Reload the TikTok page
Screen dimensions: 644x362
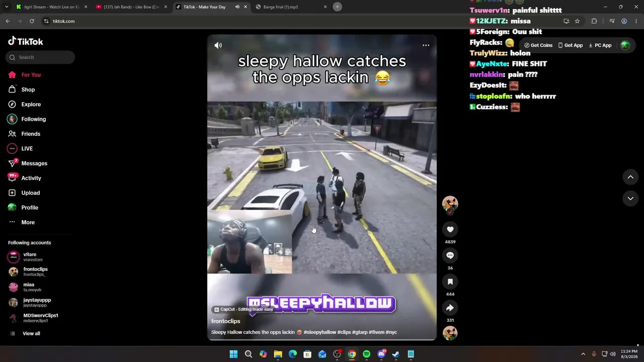click(32, 21)
